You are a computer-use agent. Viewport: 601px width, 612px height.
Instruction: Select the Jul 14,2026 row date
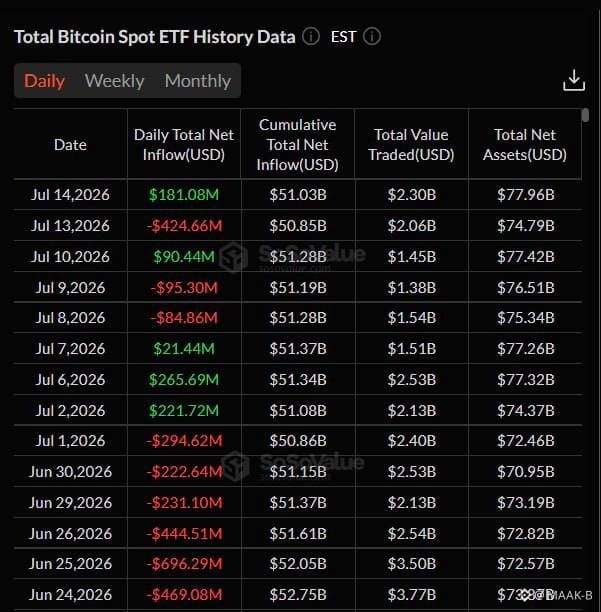(x=70, y=194)
